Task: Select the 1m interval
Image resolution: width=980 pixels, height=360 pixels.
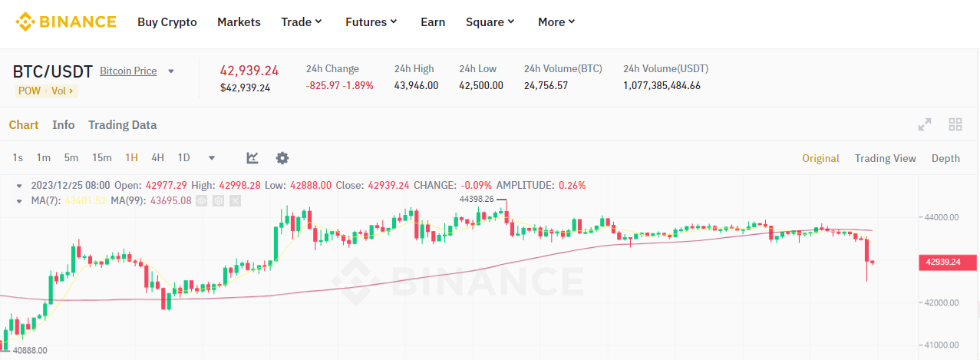Action: click(x=44, y=158)
